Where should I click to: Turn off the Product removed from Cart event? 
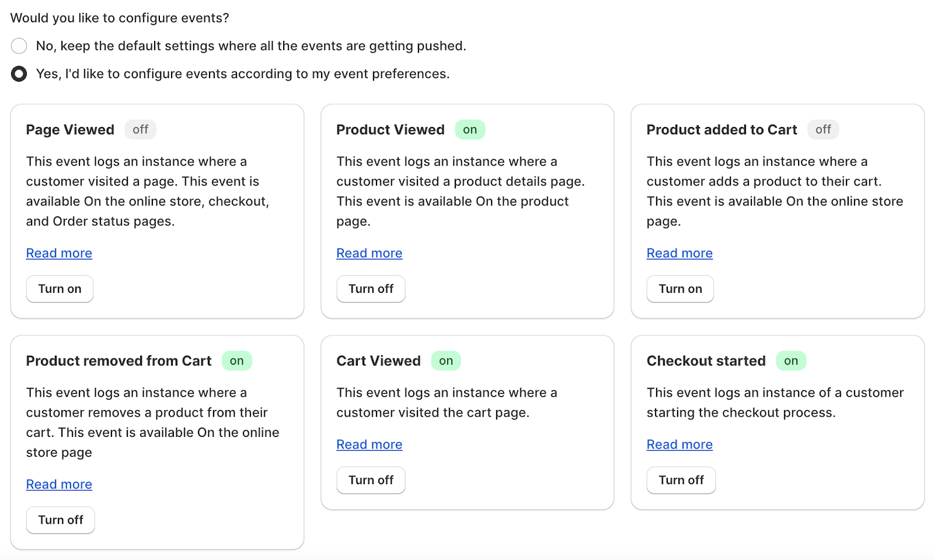pos(61,520)
